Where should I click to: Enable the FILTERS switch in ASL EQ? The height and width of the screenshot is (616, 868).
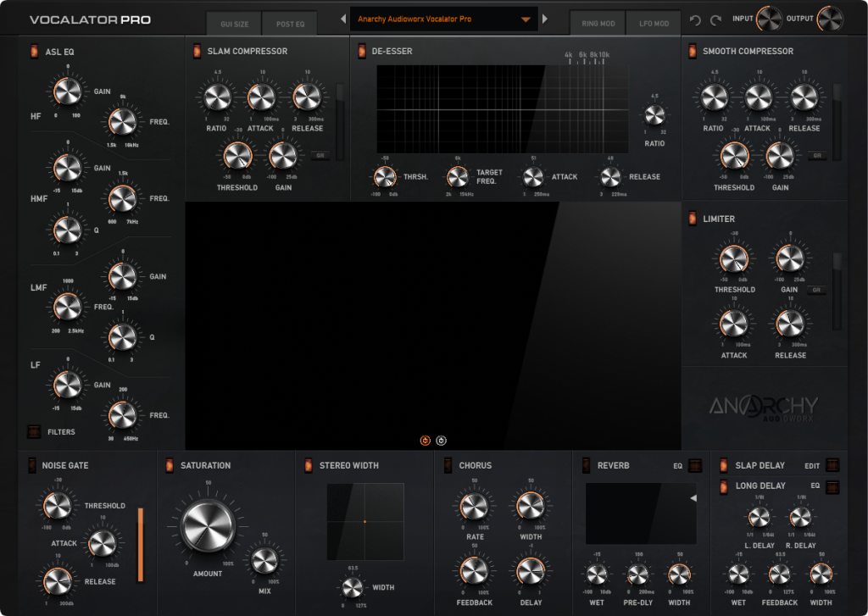[34, 431]
